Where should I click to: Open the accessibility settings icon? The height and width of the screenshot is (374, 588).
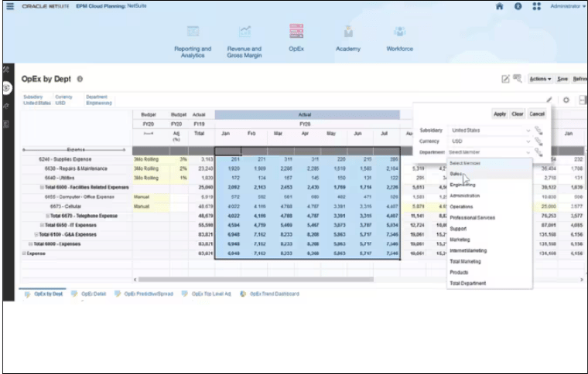[x=518, y=6]
